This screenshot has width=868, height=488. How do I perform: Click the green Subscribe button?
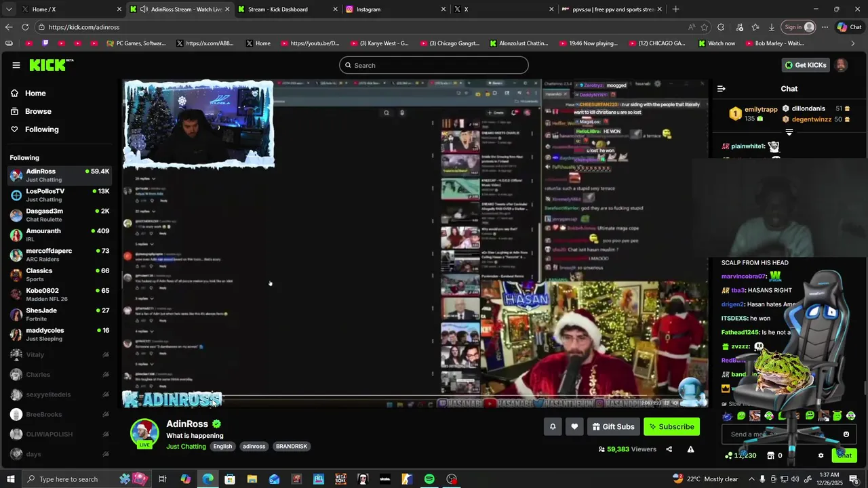[x=671, y=426]
